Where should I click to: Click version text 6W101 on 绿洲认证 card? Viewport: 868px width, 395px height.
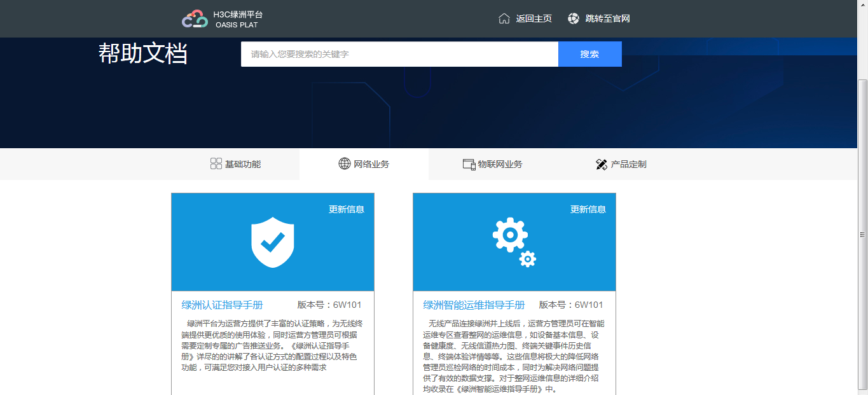pos(347,305)
